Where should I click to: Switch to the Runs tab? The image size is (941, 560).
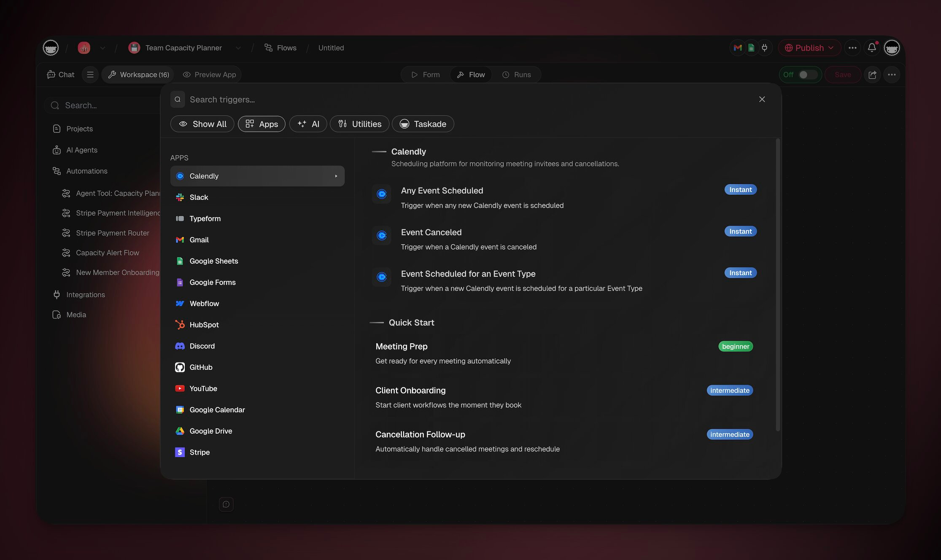pyautogui.click(x=517, y=75)
